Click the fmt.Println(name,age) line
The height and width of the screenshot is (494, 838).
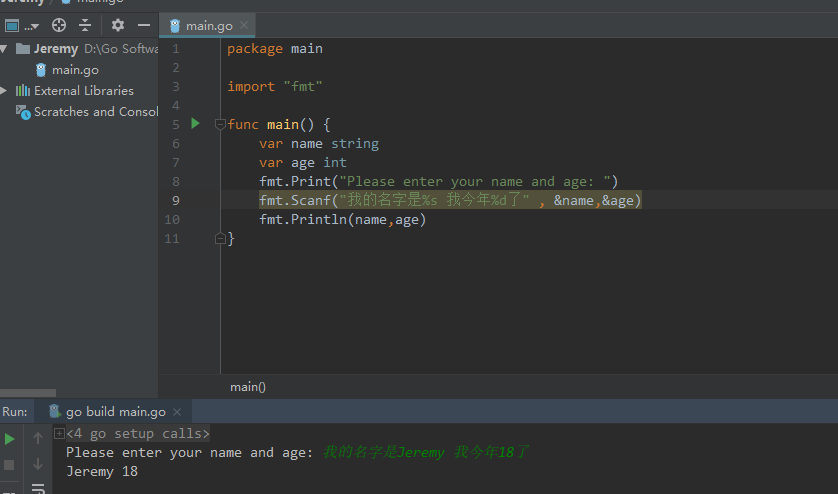(x=343, y=220)
